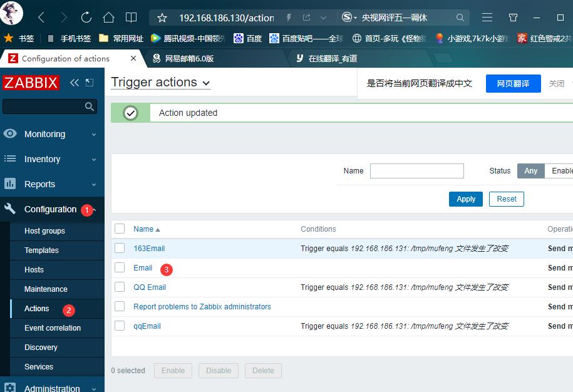Click the Sogou search engine icon
Screen dimensions: 573x392
click(x=347, y=17)
